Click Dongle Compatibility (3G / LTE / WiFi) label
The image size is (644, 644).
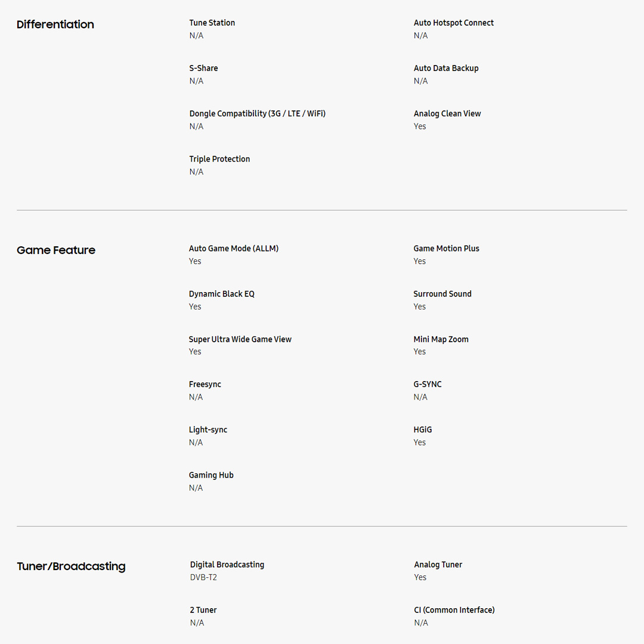click(258, 113)
